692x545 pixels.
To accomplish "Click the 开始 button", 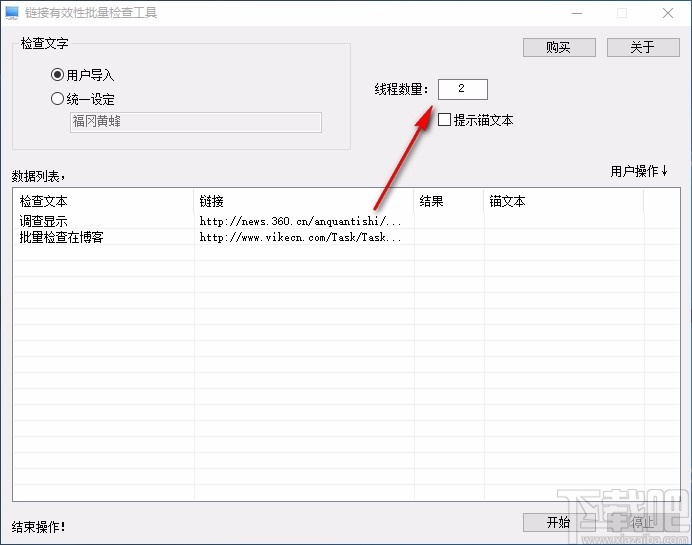I will [559, 522].
